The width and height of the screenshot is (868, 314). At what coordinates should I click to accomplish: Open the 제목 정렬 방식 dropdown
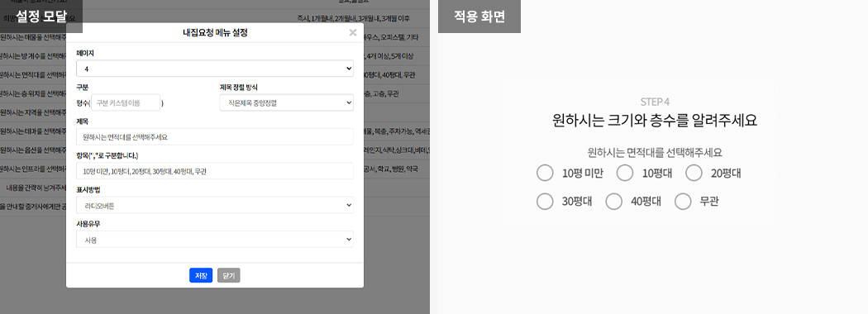tap(287, 102)
